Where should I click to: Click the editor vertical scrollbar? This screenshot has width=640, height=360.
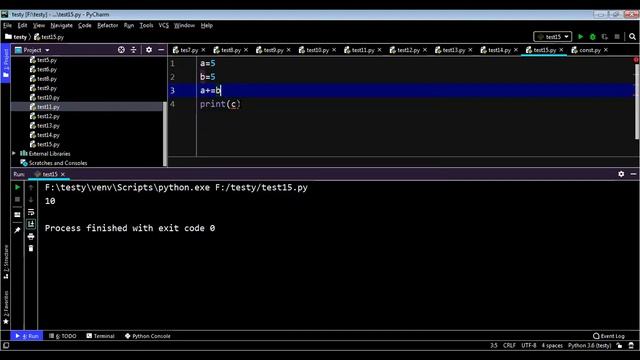click(x=637, y=102)
